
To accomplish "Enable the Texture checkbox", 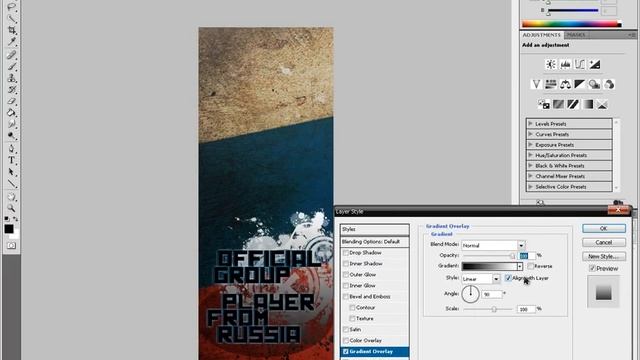I will [x=352, y=318].
